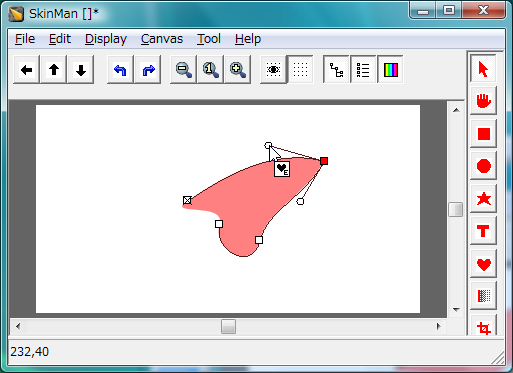Open the Canvas menu

click(162, 39)
